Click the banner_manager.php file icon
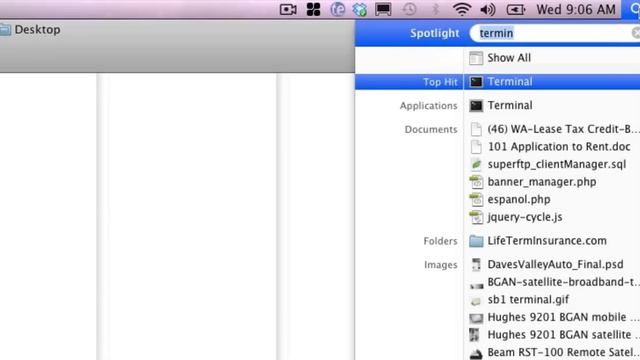Viewport: 640px width, 360px height. [476, 182]
